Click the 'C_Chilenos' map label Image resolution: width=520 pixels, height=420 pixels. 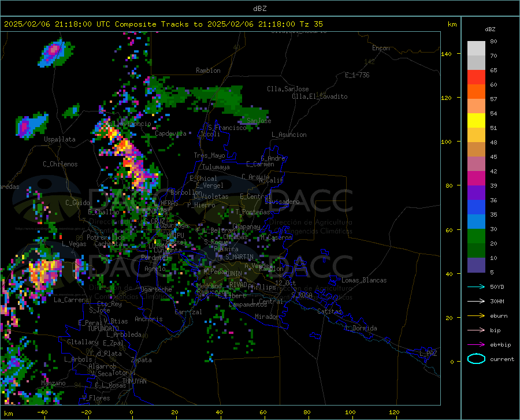(60, 164)
